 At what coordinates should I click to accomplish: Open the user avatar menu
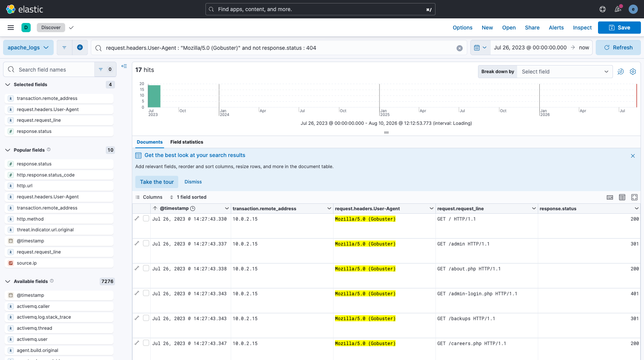click(x=633, y=9)
